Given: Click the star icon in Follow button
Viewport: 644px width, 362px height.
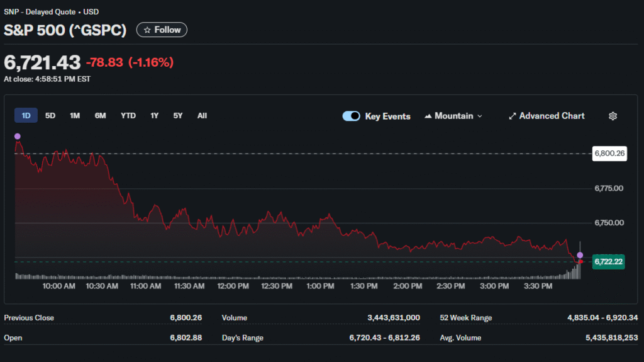Looking at the screenshot, I should 147,30.
